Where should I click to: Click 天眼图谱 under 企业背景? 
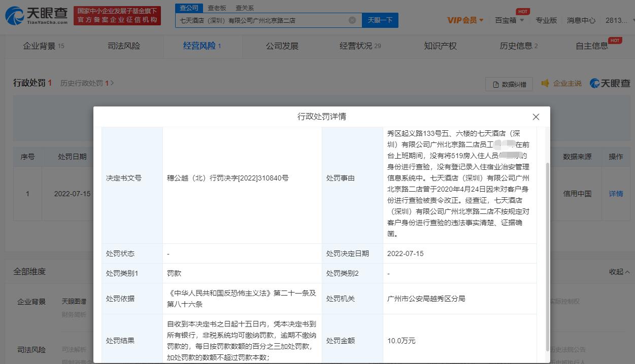coord(74,301)
